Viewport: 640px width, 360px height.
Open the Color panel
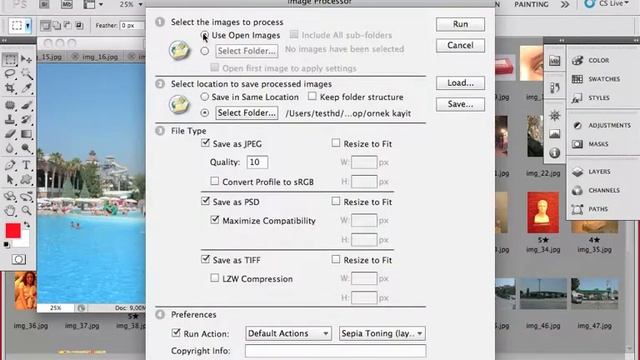tap(598, 60)
